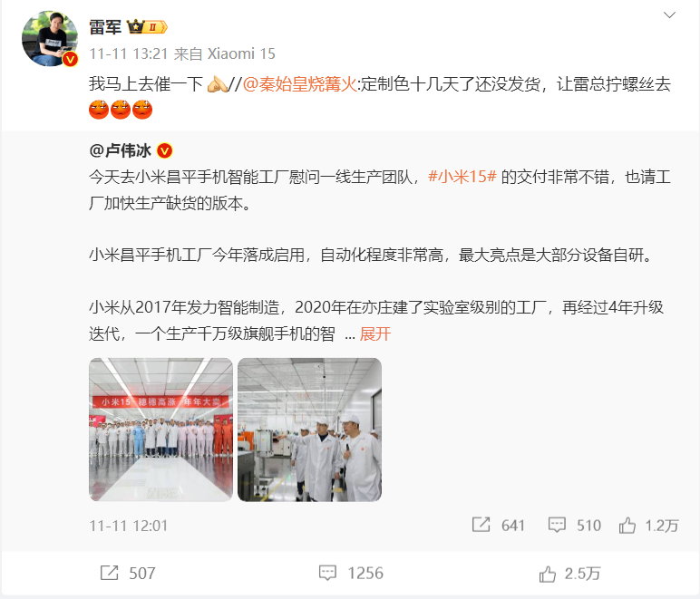
Task: Click the verified badge beside 卢伟冰
Action: [x=165, y=150]
